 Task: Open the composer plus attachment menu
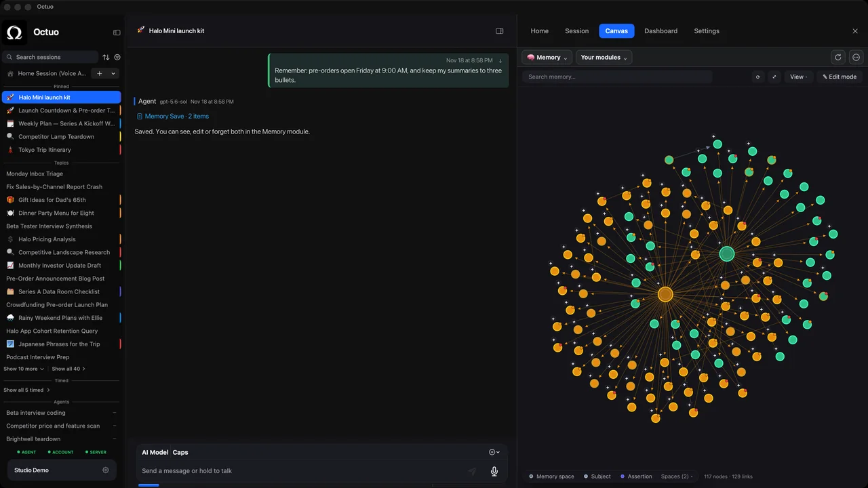(x=494, y=452)
